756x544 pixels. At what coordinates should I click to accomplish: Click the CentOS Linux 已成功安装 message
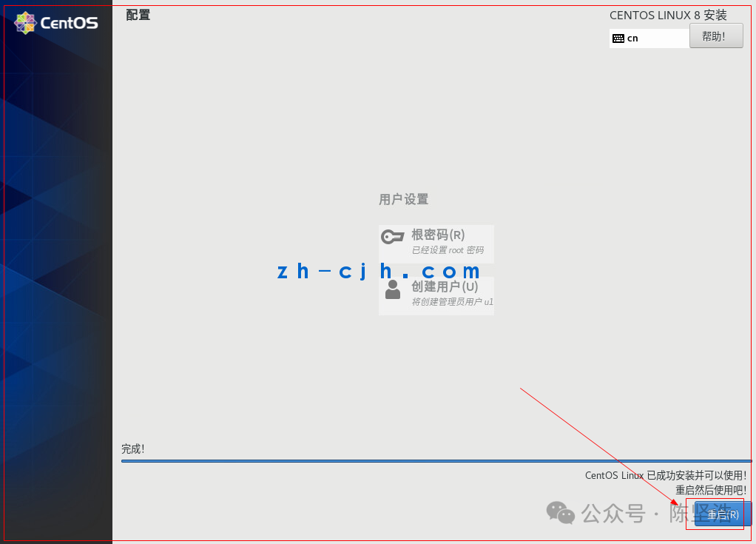[x=666, y=475]
